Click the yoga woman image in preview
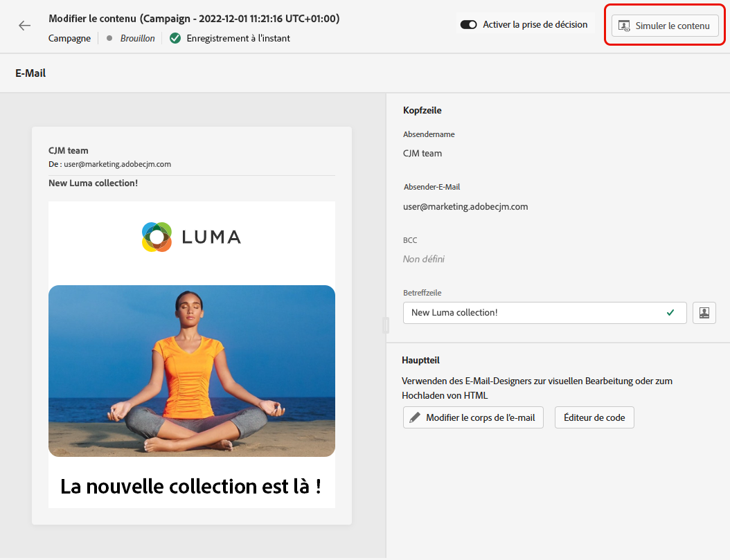This screenshot has width=730, height=560. click(x=192, y=370)
